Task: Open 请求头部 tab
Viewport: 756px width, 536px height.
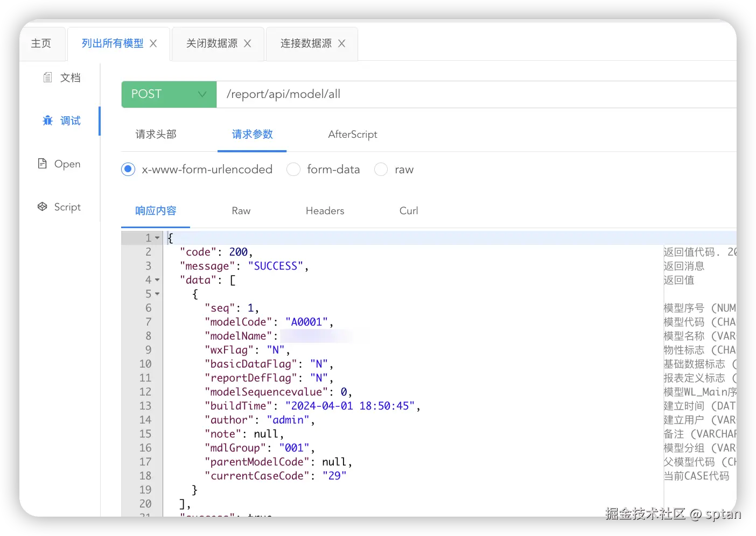Action: coord(156,135)
